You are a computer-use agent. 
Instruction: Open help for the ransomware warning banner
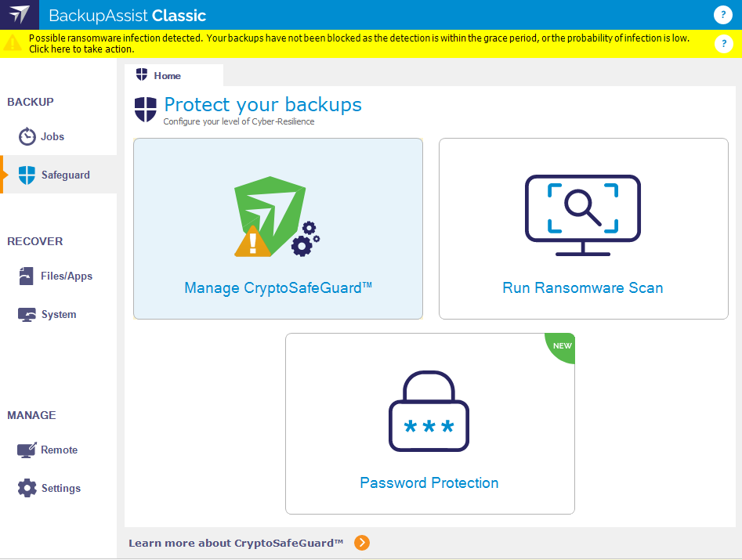[x=723, y=44]
